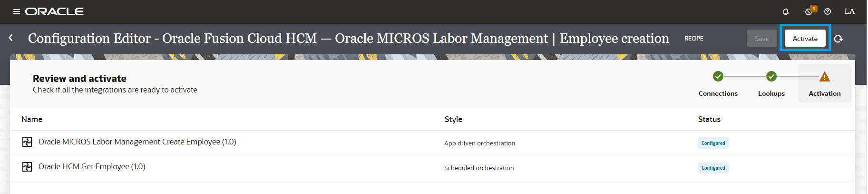Click the Save button

pyautogui.click(x=761, y=39)
